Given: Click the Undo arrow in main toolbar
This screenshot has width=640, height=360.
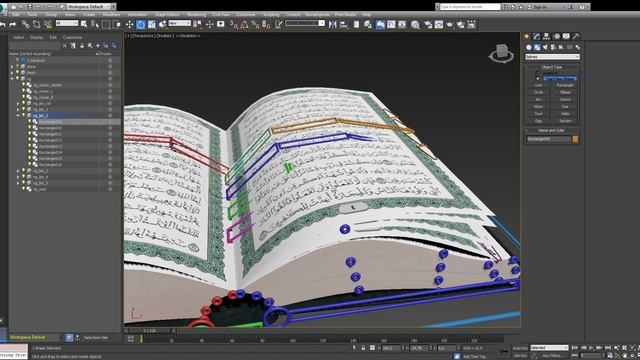Looking at the screenshot, I should 2,25.
